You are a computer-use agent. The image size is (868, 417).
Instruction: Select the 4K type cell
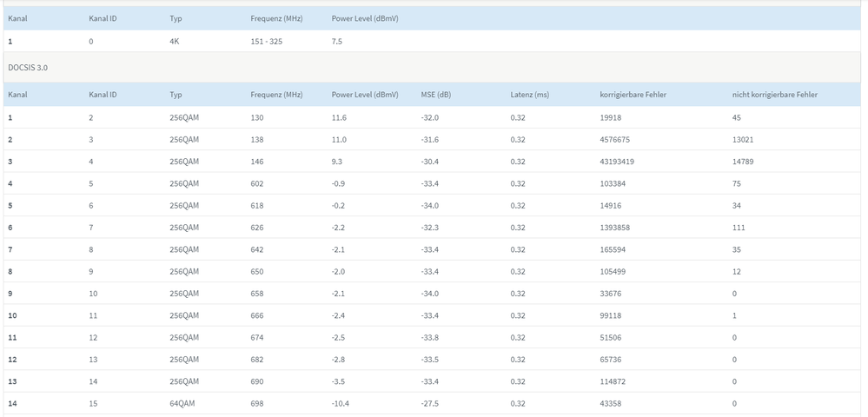point(176,41)
